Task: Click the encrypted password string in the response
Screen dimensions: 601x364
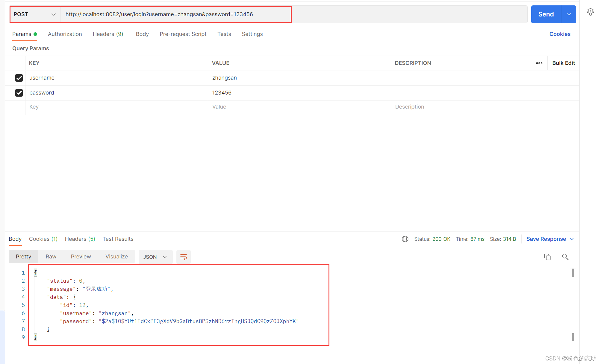Action: click(x=199, y=321)
